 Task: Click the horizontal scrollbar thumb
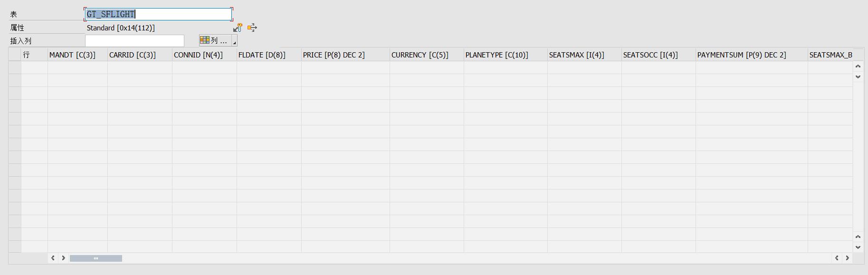tap(96, 258)
